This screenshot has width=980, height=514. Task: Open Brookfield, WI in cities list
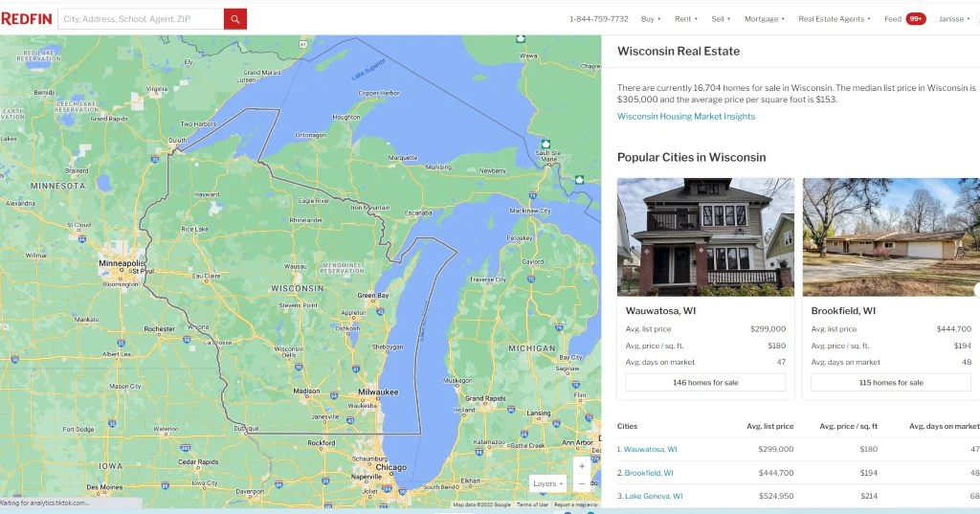tap(649, 473)
